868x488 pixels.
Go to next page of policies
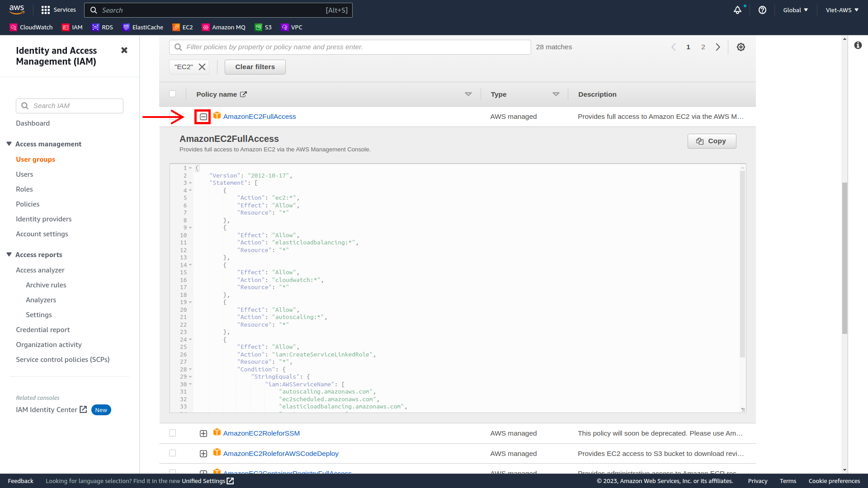point(718,47)
